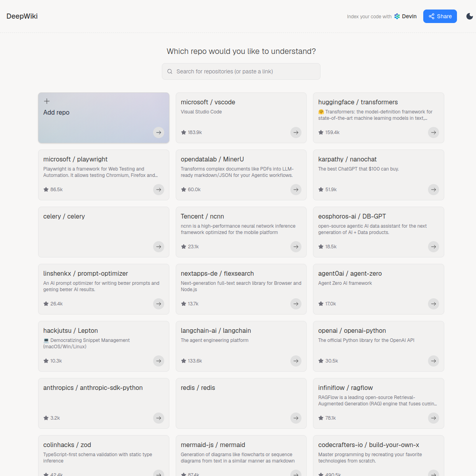Click the 60.0k star count

tap(194, 190)
